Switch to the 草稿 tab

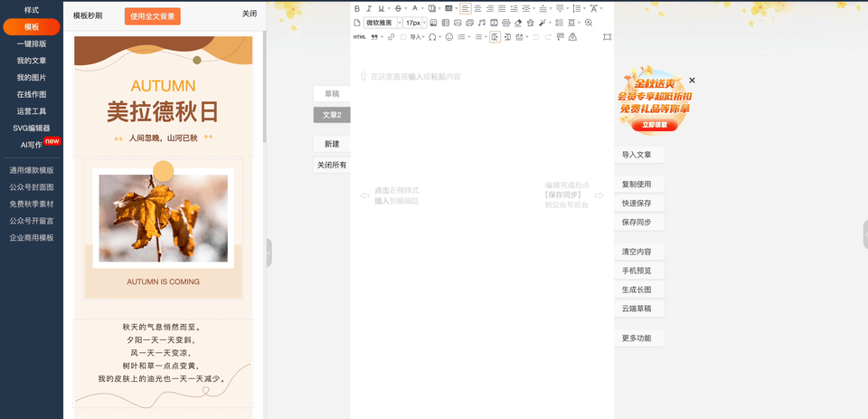(x=332, y=94)
